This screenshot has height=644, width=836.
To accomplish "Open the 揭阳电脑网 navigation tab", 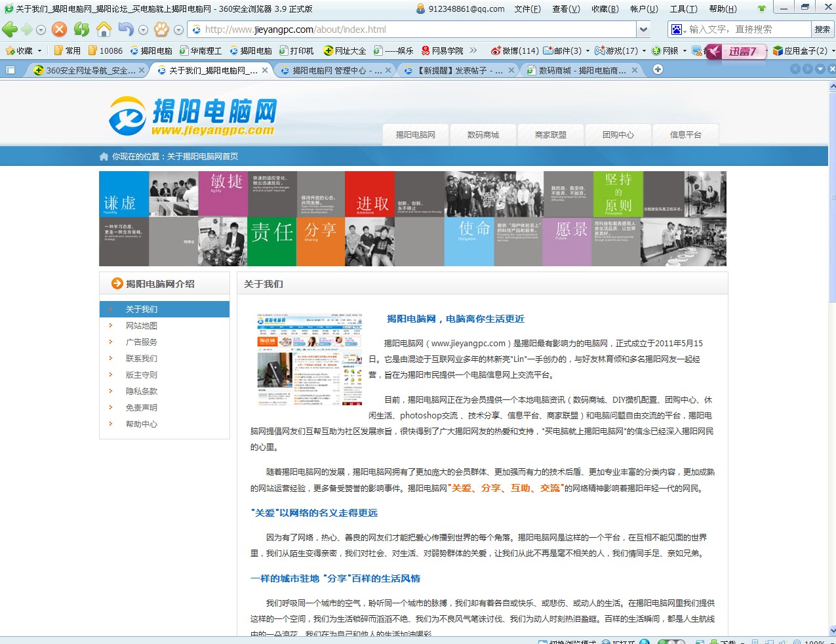I will pyautogui.click(x=416, y=134).
